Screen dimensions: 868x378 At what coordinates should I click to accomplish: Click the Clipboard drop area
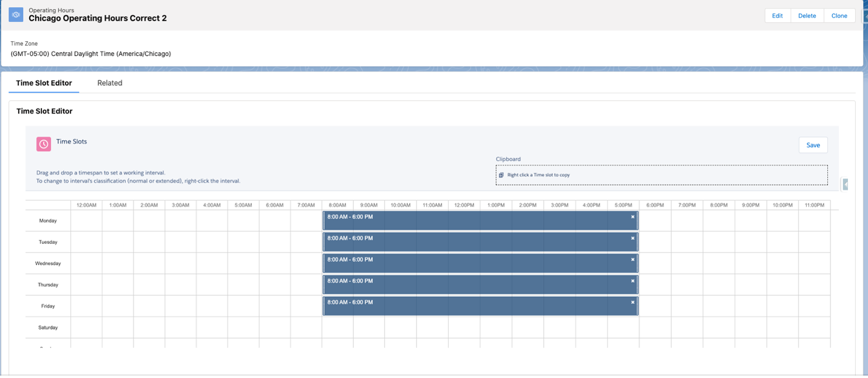[x=662, y=175]
